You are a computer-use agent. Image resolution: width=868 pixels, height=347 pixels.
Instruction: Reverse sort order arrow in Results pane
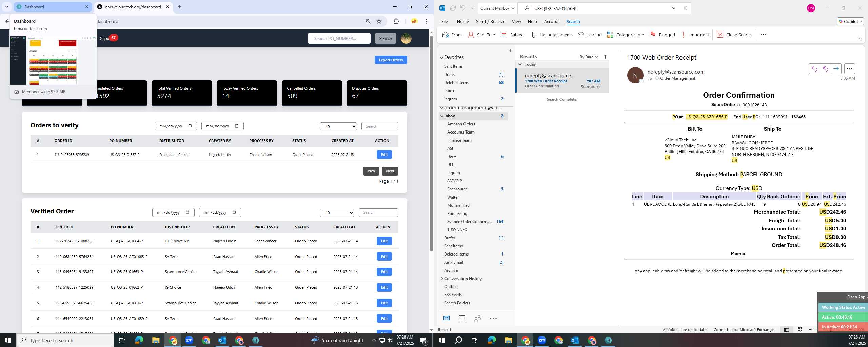(x=605, y=57)
